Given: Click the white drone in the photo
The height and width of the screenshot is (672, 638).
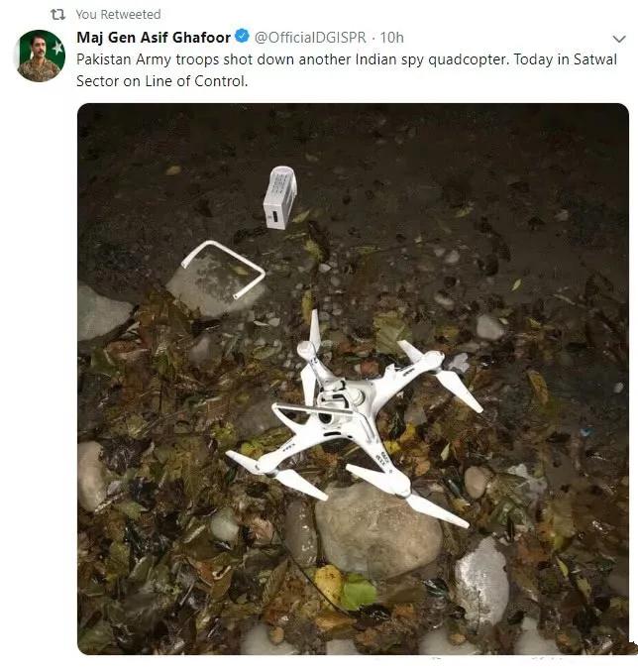Looking at the screenshot, I should [x=354, y=420].
